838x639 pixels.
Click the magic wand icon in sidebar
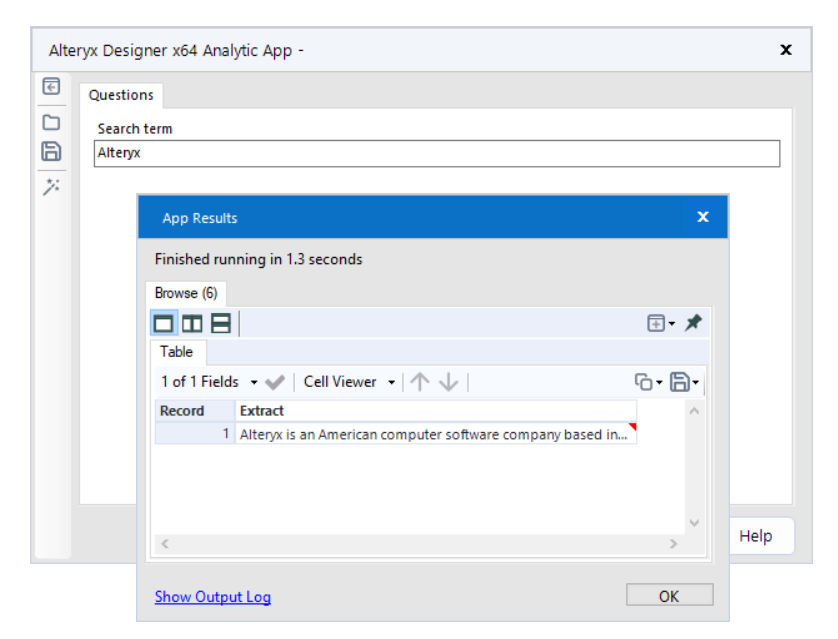51,187
